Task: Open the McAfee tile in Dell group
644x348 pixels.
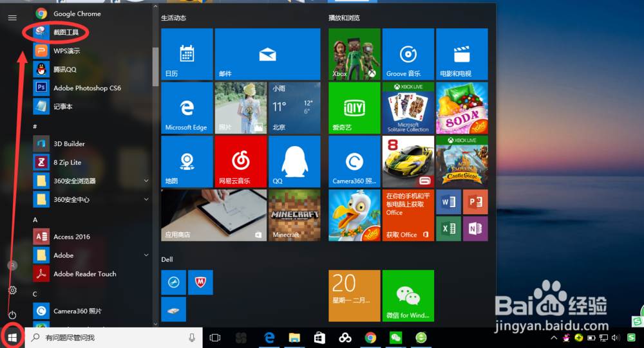Action: (x=200, y=282)
